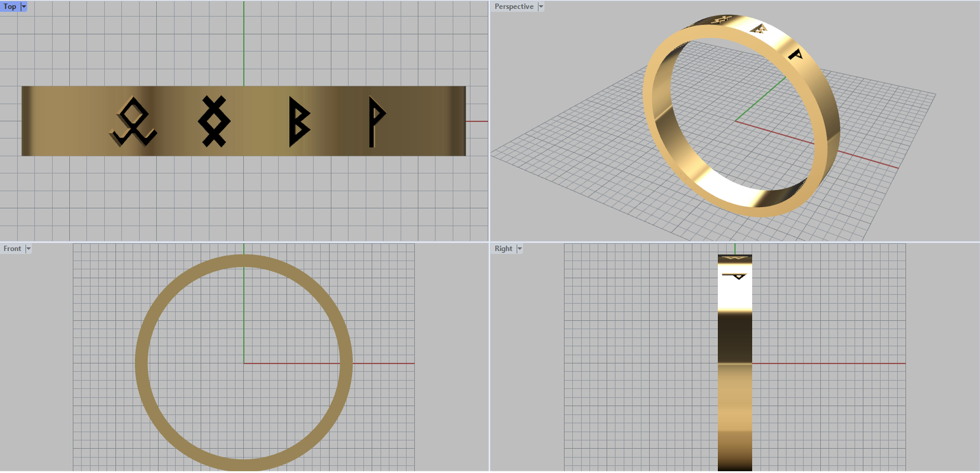Click the red X axis in Front view
Viewport: 980px width, 473px height.
[380, 363]
